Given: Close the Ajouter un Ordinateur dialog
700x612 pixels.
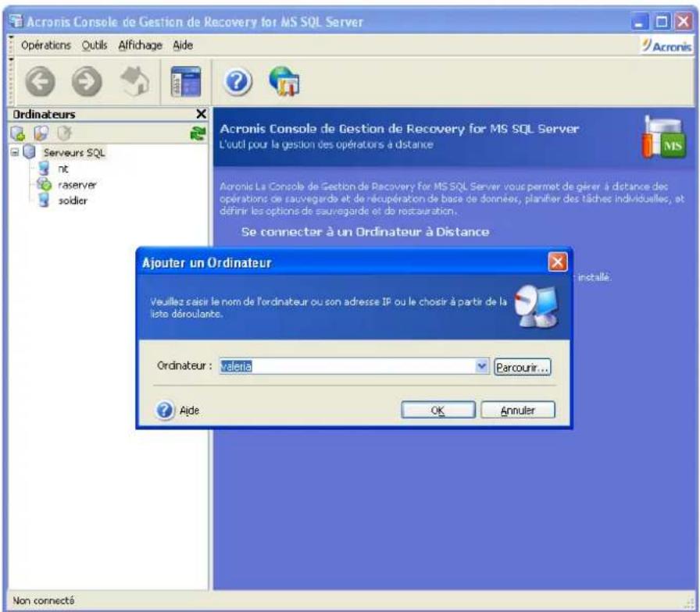Looking at the screenshot, I should [558, 262].
